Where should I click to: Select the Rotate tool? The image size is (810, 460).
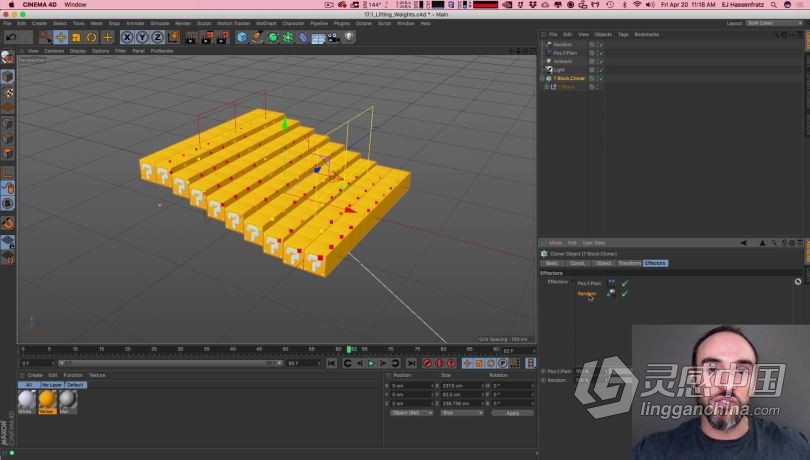click(91, 37)
